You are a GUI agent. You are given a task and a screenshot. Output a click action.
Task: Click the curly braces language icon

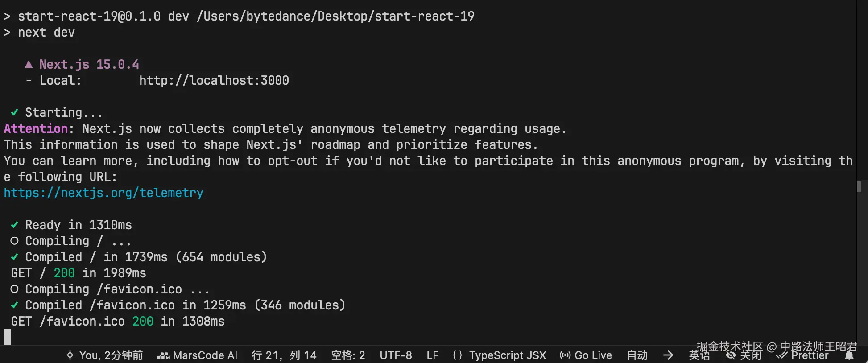[x=458, y=355]
